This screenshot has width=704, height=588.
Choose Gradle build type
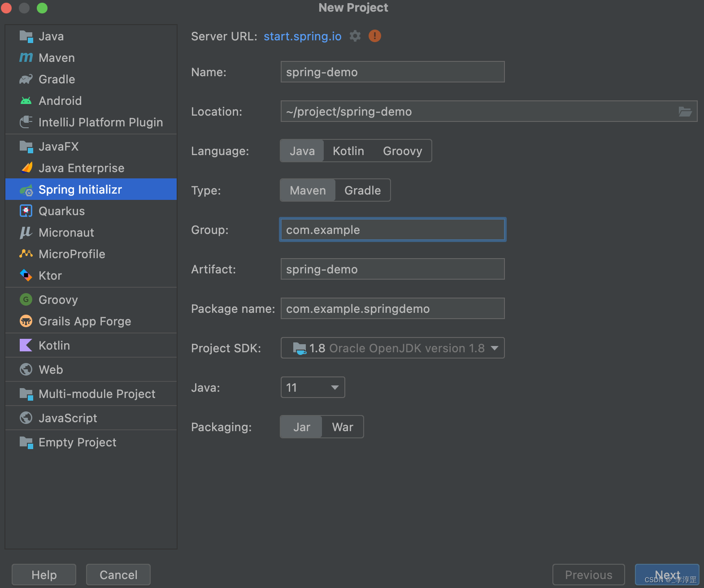pos(363,190)
